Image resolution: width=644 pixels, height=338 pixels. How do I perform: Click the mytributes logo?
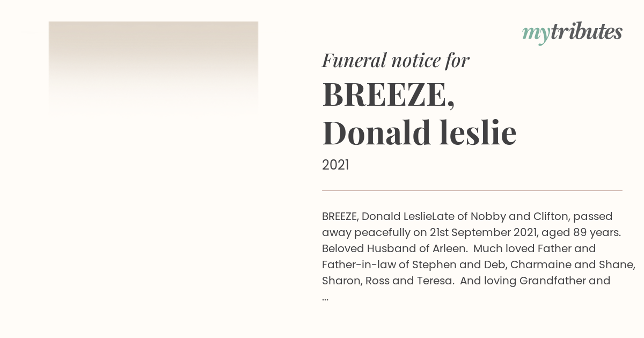tap(572, 33)
